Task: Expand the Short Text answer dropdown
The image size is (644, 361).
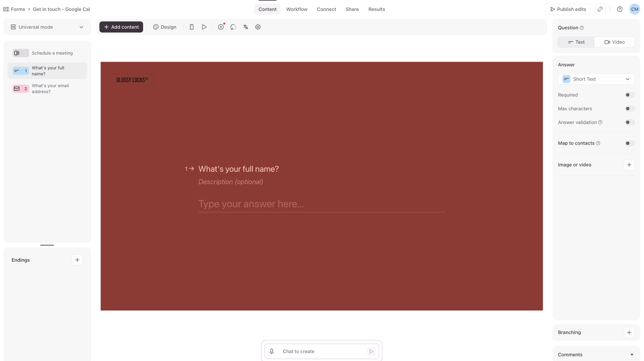Action: (596, 79)
